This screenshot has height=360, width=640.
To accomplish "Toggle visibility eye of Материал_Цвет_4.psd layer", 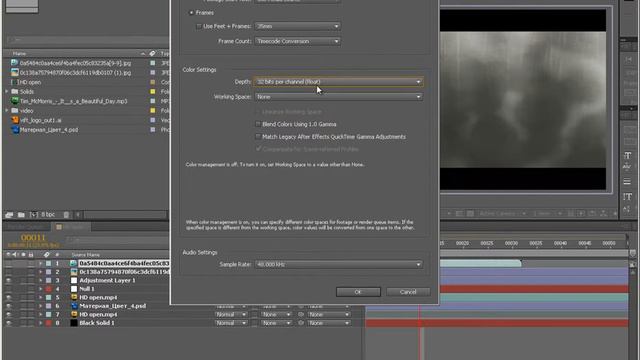I will [x=8, y=306].
